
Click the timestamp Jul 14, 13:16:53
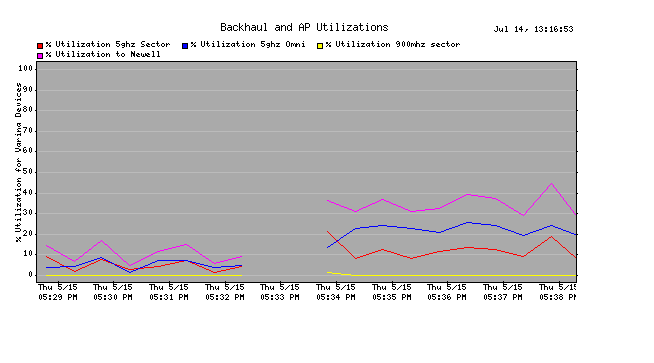click(x=533, y=29)
